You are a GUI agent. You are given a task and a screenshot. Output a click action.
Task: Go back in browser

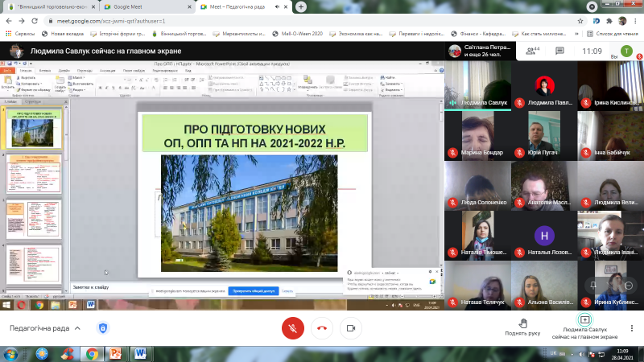pyautogui.click(x=9, y=21)
